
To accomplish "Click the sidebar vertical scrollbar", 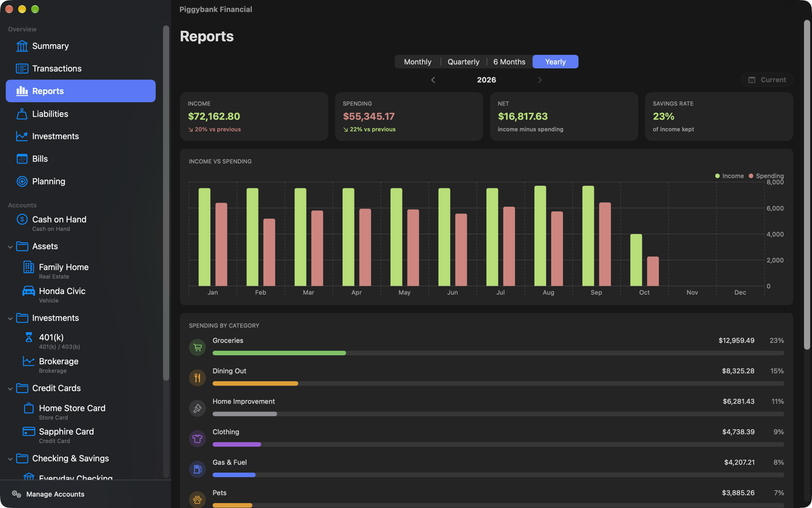I will pyautogui.click(x=165, y=203).
